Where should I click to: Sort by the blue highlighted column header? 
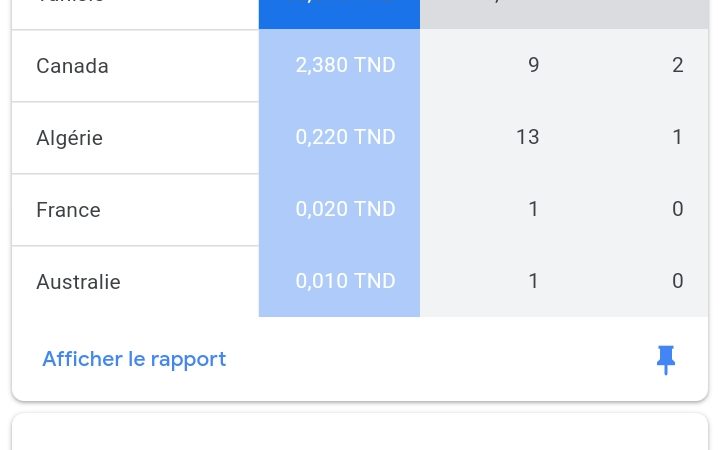coord(339,14)
